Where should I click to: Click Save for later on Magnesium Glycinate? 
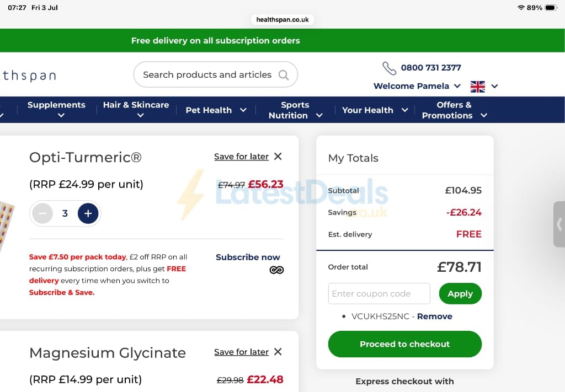(x=242, y=352)
